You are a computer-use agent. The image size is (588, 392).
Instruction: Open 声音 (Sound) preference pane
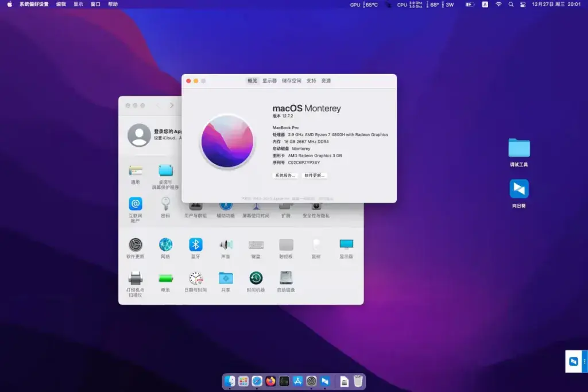click(x=226, y=248)
